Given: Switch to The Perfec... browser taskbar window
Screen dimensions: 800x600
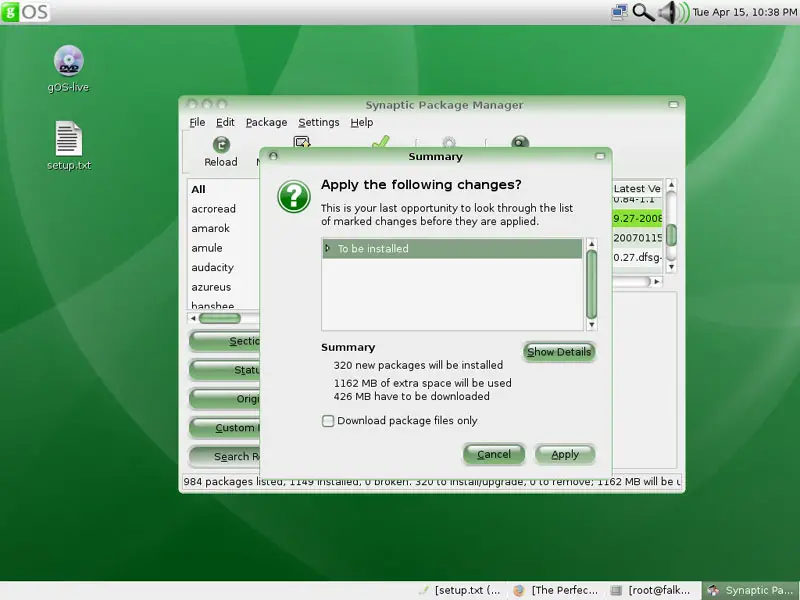Looking at the screenshot, I should point(556,590).
